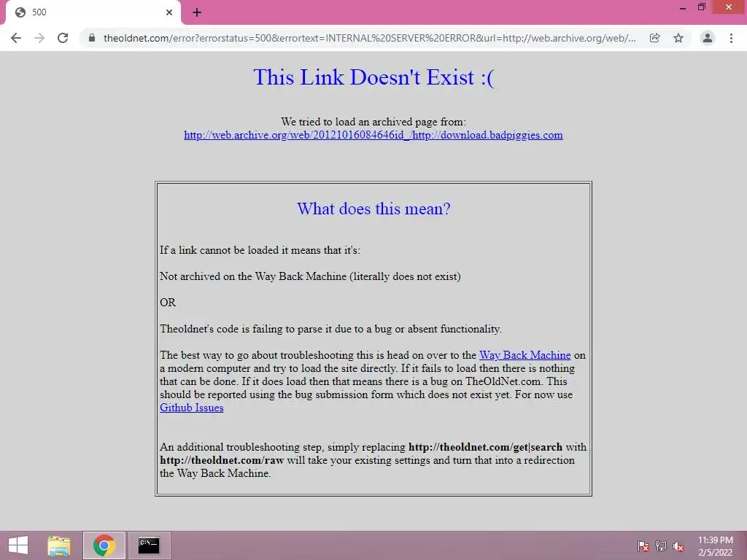Open a new browser tab
The image size is (747, 560).
point(197,12)
